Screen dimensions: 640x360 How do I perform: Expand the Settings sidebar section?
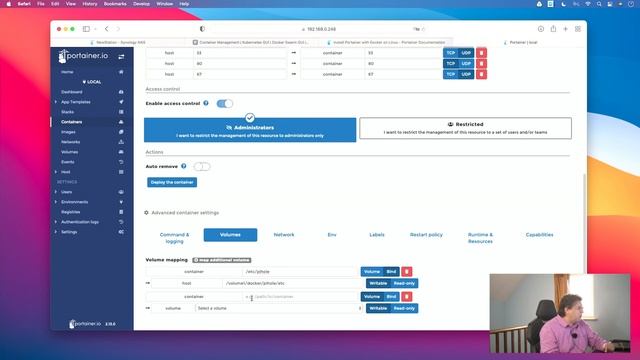tap(56, 232)
